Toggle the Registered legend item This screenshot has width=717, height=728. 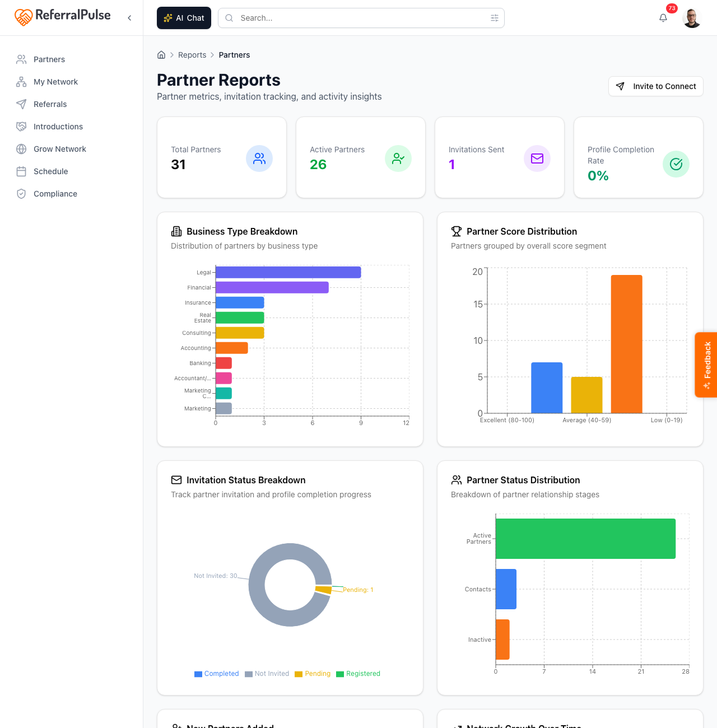pos(358,674)
